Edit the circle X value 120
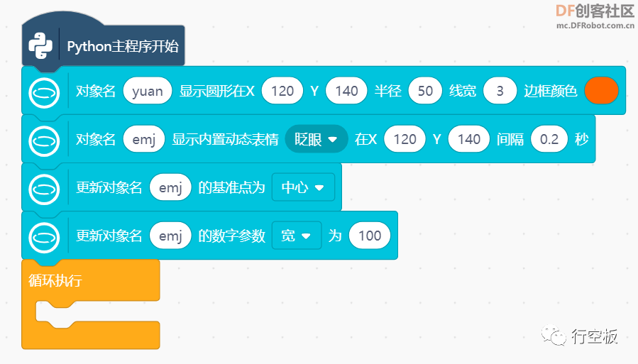The width and height of the screenshot is (638, 364). click(x=282, y=91)
